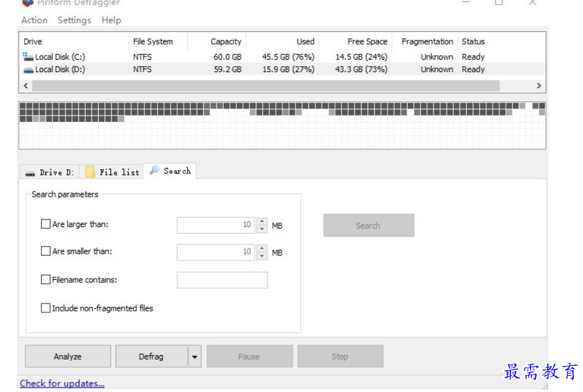Image resolution: width=583 pixels, height=392 pixels.
Task: Open the 'Check for updates...' link
Action: (62, 383)
